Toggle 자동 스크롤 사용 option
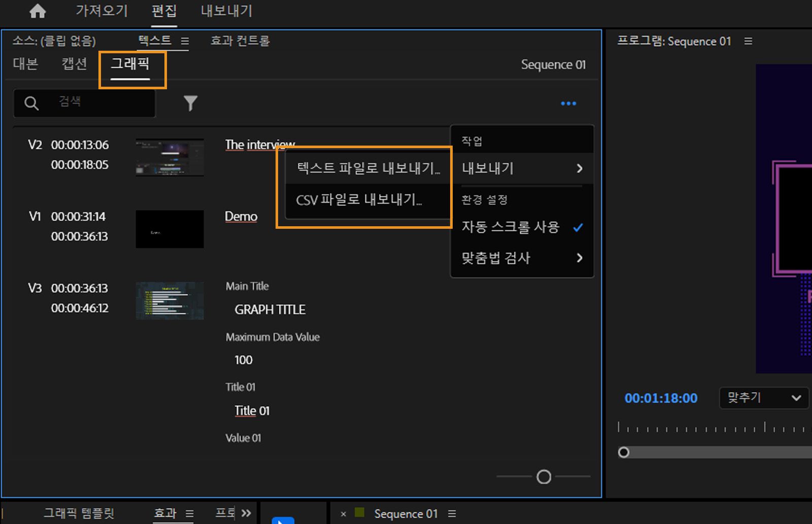The width and height of the screenshot is (812, 524). [522, 227]
